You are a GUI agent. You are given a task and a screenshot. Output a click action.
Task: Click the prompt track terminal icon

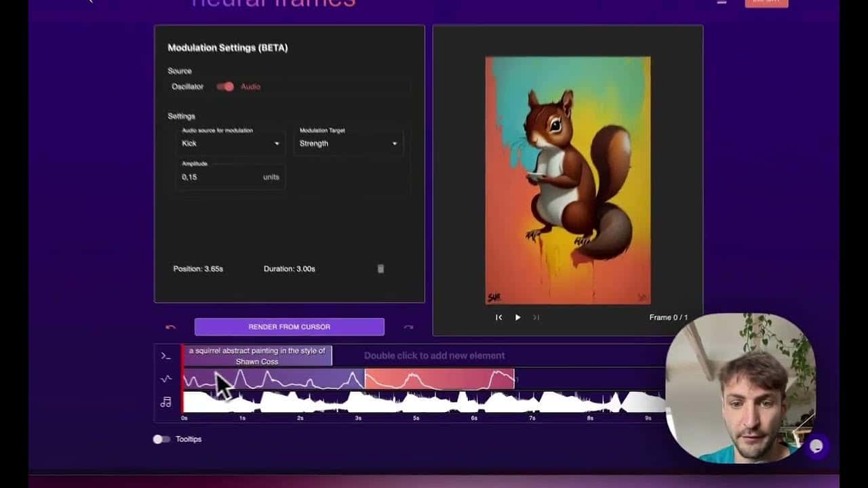(x=165, y=356)
